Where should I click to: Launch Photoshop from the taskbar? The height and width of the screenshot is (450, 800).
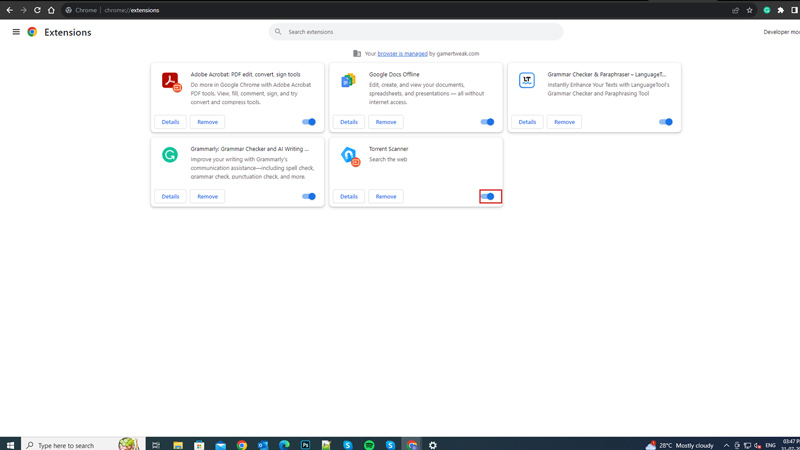[x=305, y=445]
